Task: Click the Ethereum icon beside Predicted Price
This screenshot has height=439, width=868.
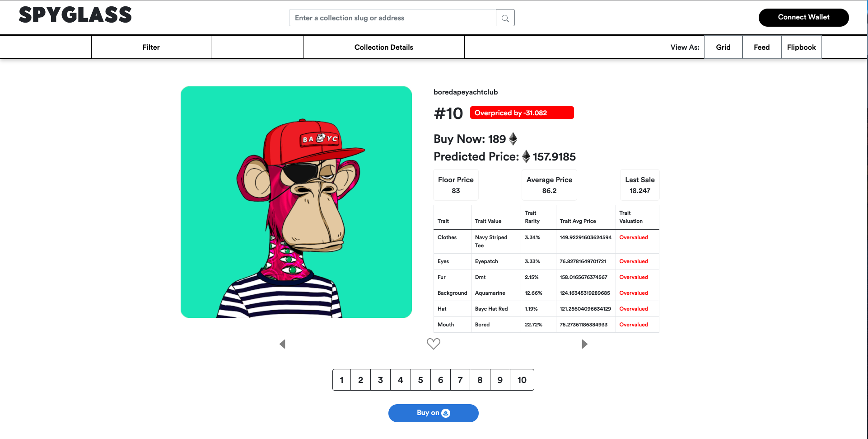Action: [526, 156]
